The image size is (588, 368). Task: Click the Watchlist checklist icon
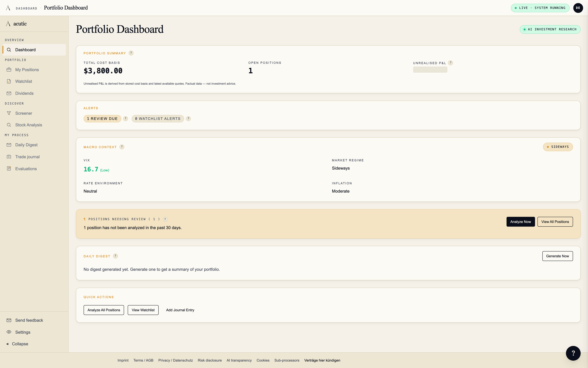(x=9, y=81)
